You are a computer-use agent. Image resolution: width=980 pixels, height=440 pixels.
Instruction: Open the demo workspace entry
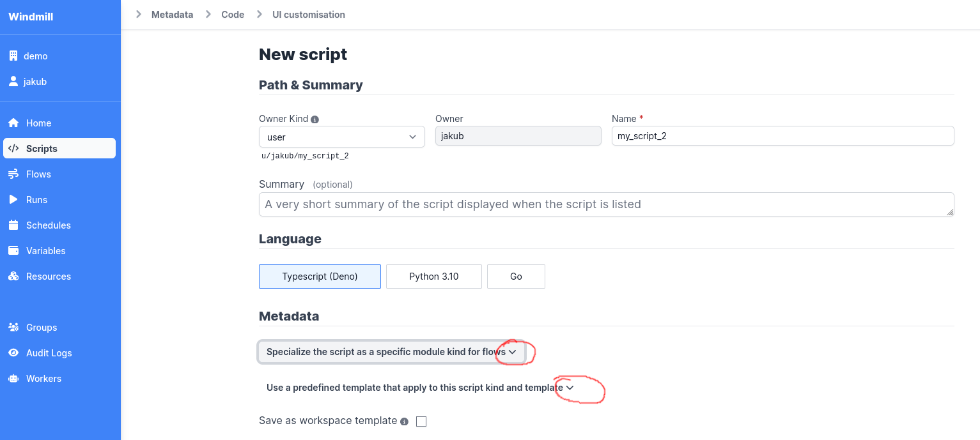[x=36, y=56]
